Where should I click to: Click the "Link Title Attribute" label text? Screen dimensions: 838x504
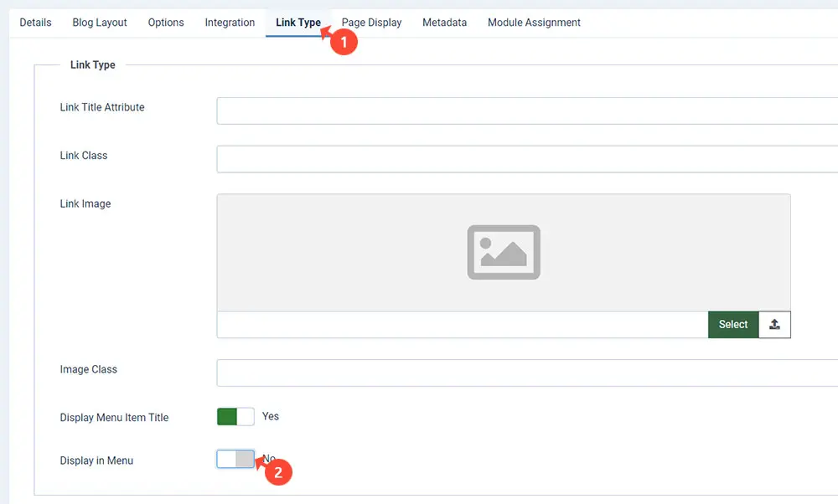102,107
